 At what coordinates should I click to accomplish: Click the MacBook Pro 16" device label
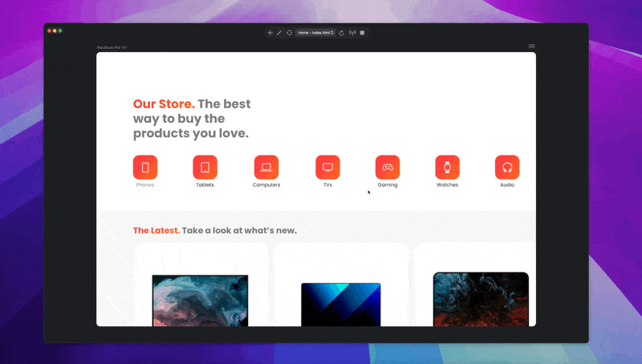112,47
